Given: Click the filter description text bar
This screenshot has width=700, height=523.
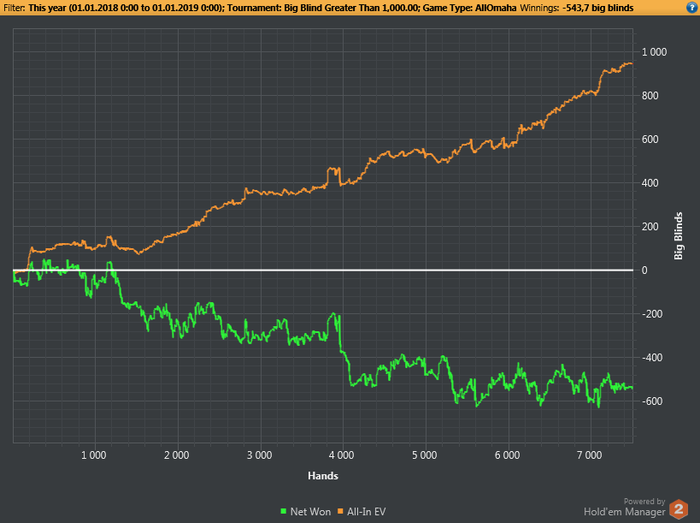Looking at the screenshot, I should click(350, 8).
